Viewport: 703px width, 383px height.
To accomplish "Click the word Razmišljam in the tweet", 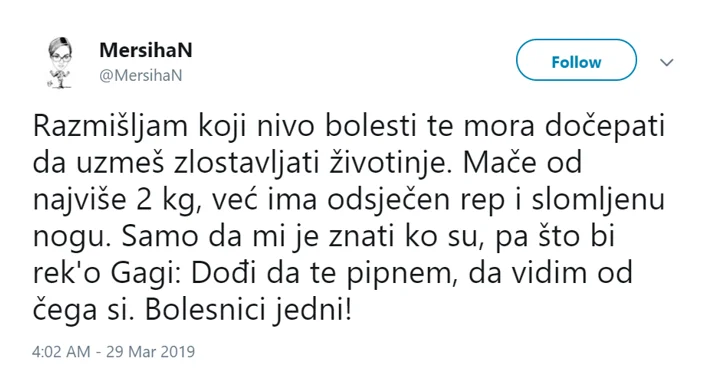I will coord(110,127).
